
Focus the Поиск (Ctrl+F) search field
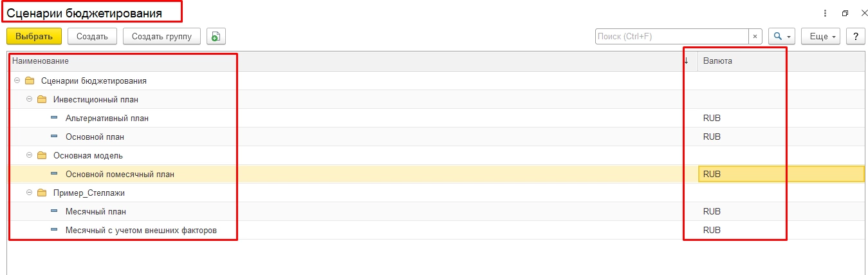[672, 36]
